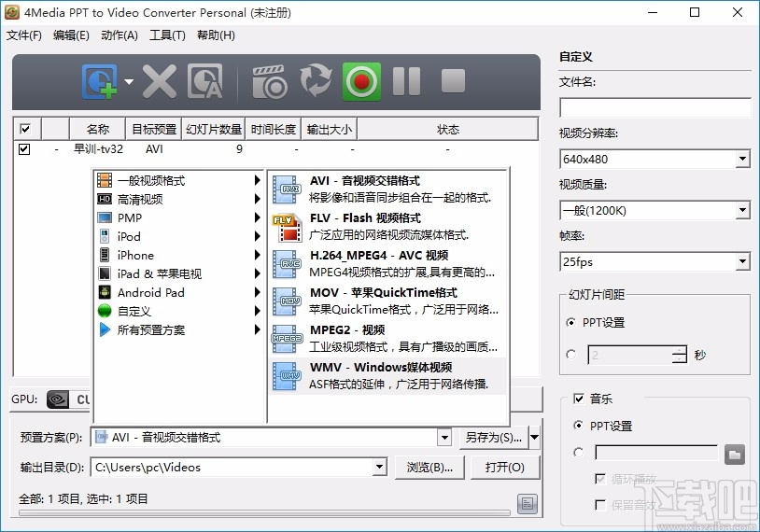The width and height of the screenshot is (760, 532).
Task: Open the arrow beside 另存为 button
Action: [535, 438]
